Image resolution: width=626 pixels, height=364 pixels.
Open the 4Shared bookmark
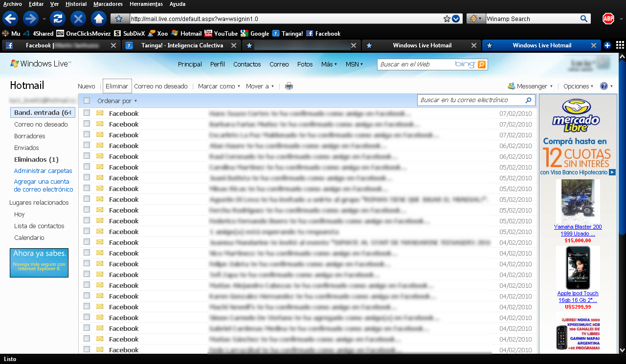click(x=39, y=34)
